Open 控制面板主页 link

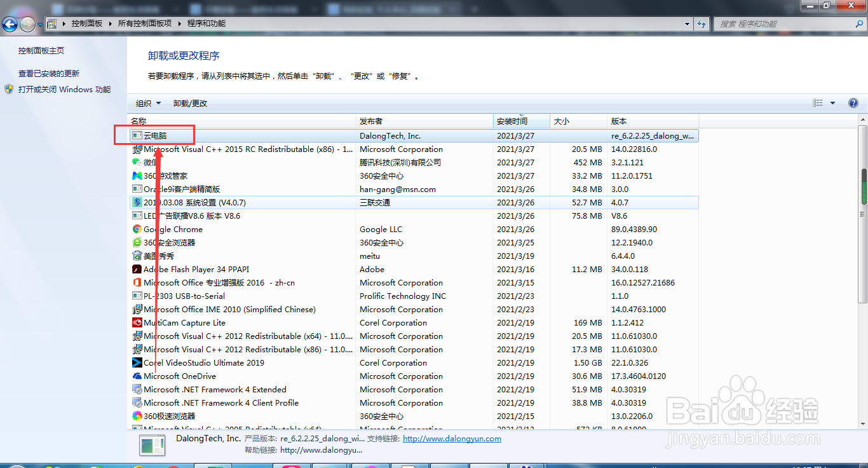point(41,50)
